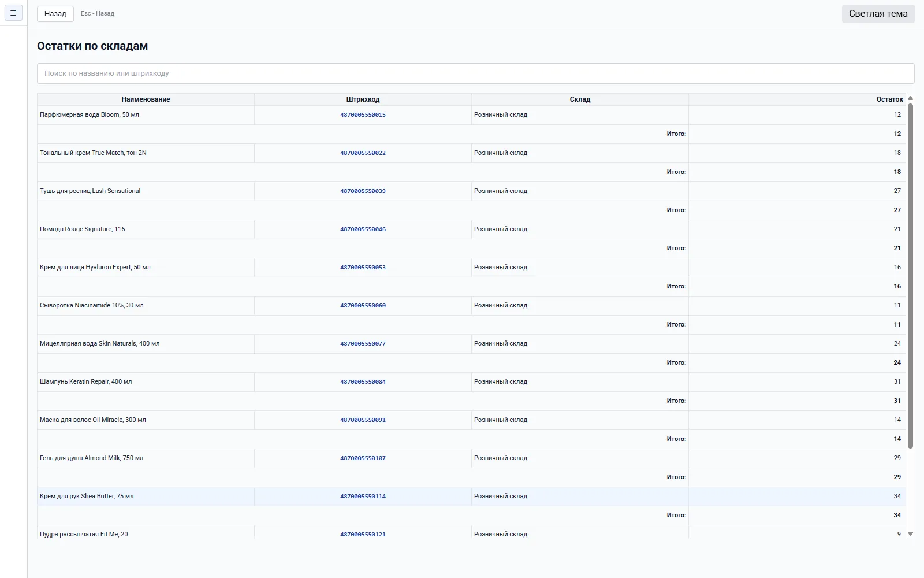Viewport: 924px width, 578px height.
Task: Click the Назад back button
Action: 55,13
